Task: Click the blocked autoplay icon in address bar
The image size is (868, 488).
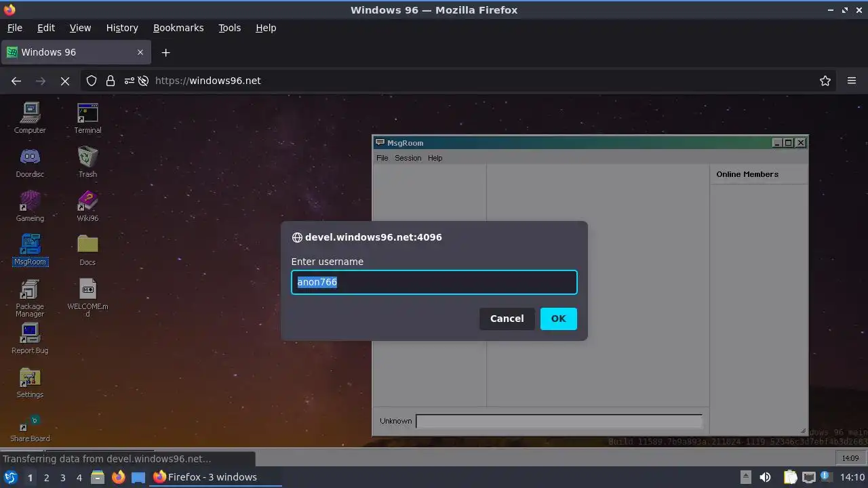Action: coord(143,81)
